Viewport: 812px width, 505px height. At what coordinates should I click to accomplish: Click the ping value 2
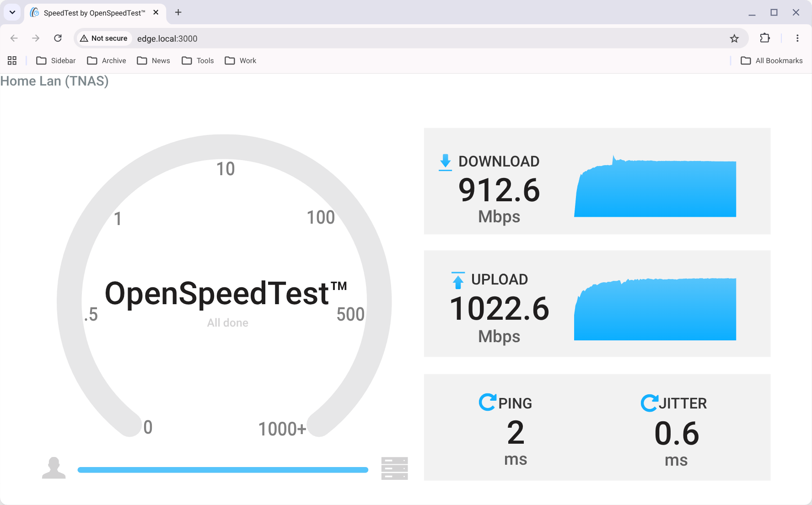(x=516, y=433)
